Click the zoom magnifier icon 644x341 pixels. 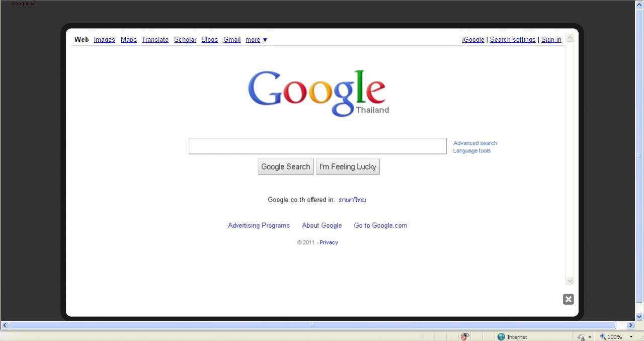pyautogui.click(x=603, y=337)
